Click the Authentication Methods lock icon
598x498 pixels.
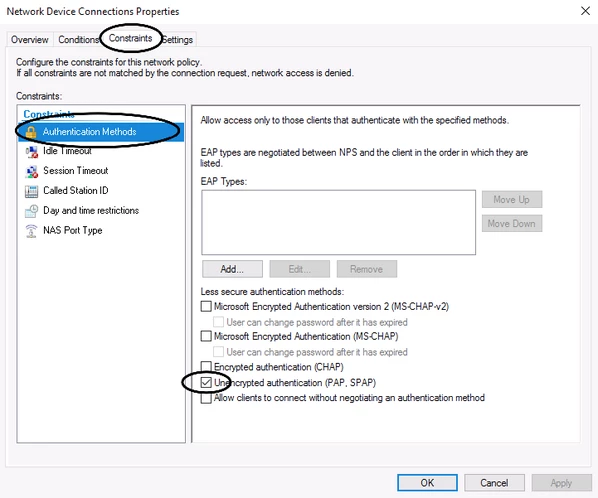click(x=31, y=132)
